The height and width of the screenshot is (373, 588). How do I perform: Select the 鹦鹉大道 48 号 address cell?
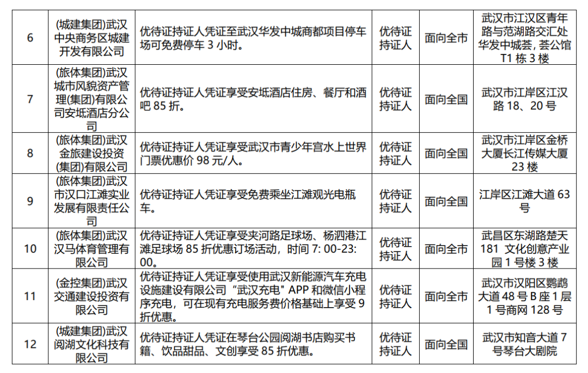(x=525, y=296)
